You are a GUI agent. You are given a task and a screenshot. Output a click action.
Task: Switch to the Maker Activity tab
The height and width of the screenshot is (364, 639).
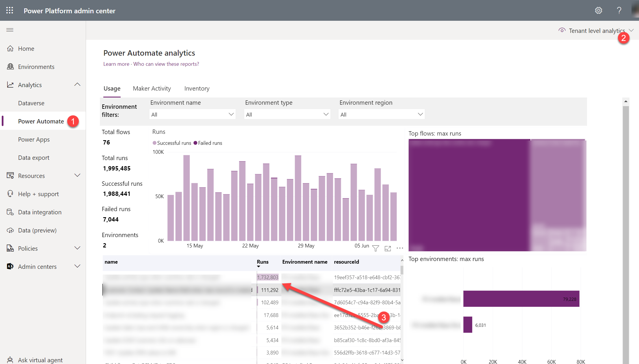coord(152,89)
